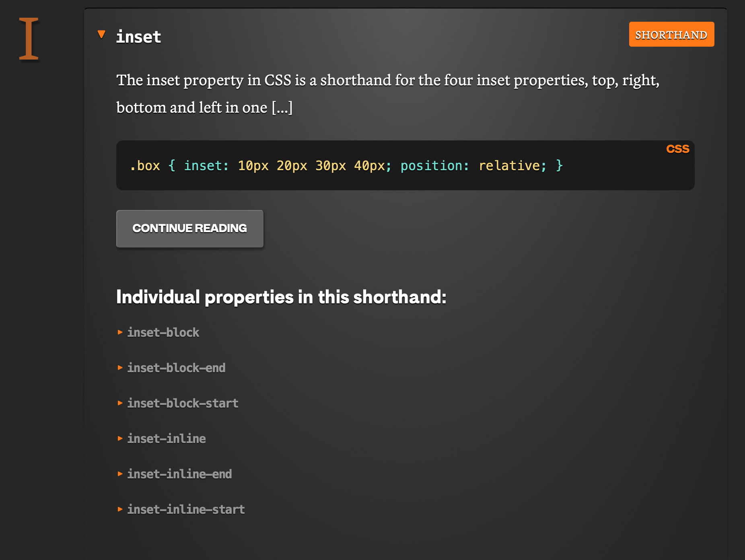Image resolution: width=745 pixels, height=560 pixels.
Task: Click the inset description paragraph
Action: pyautogui.click(x=387, y=93)
